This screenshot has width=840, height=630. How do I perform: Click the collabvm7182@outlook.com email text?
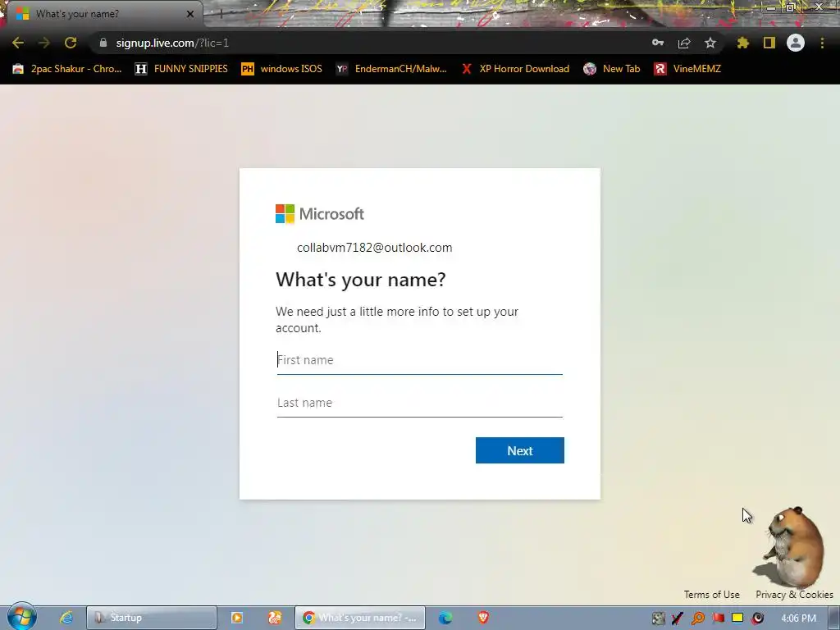click(x=374, y=248)
